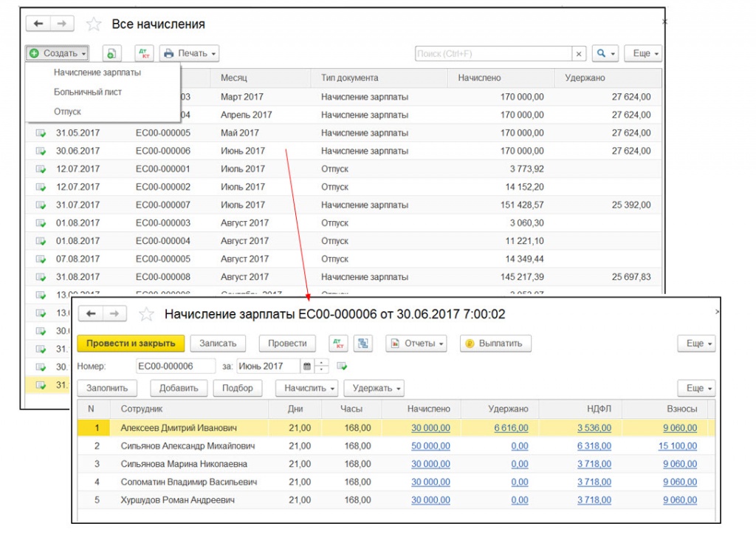Click the Заполнить button
The image size is (756, 535).
coord(107,389)
